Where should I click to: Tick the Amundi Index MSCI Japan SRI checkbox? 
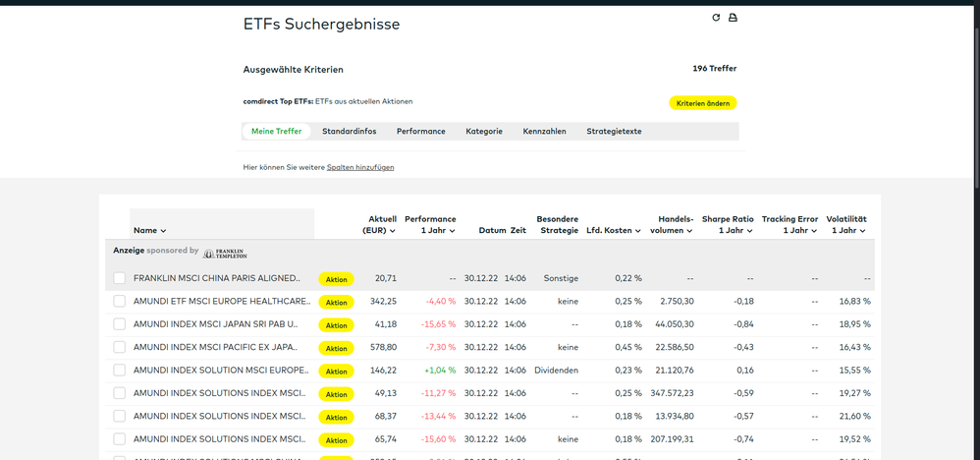[119, 324]
